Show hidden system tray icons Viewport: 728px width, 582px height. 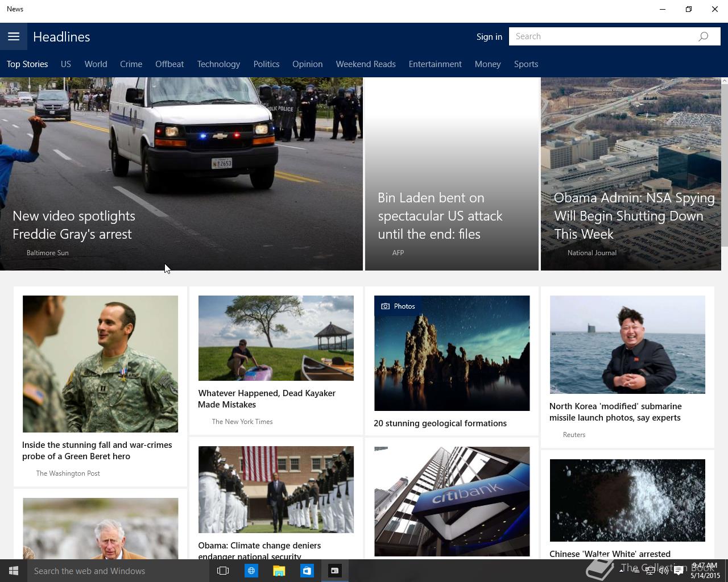tap(621, 571)
